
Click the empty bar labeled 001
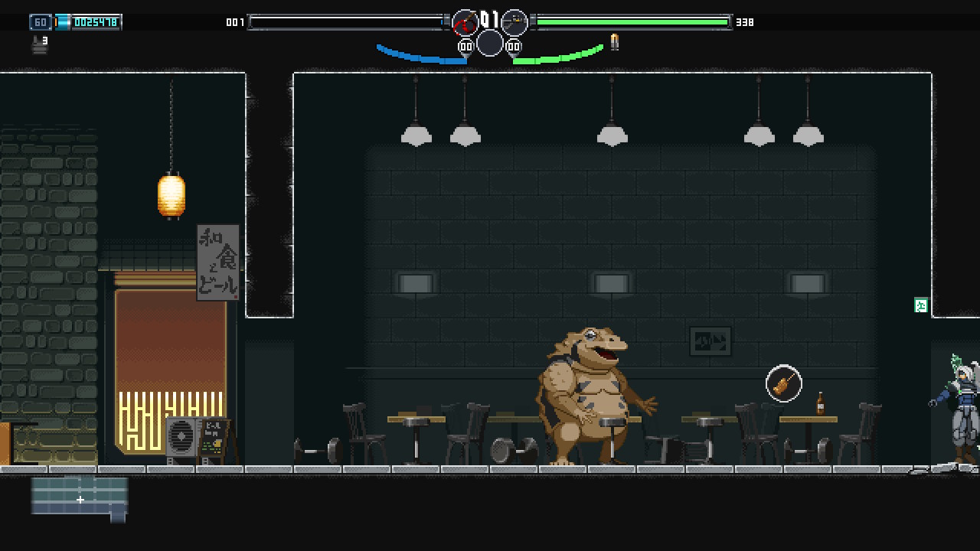click(347, 22)
